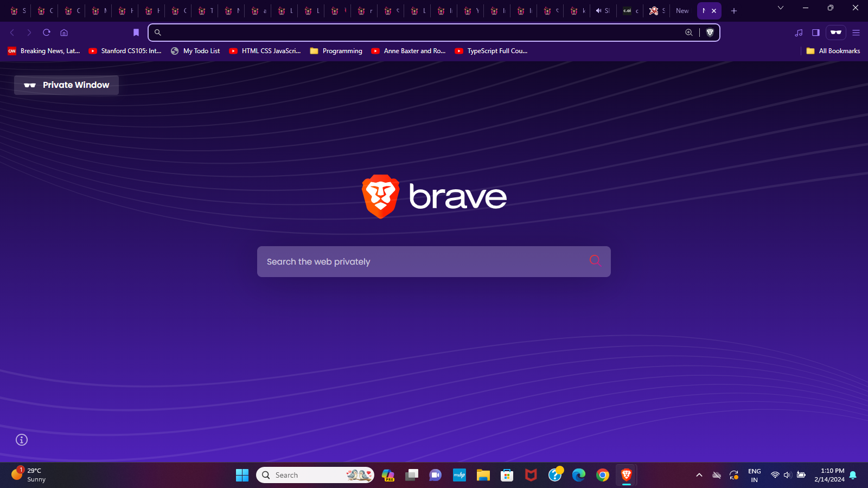Image resolution: width=868 pixels, height=488 pixels.
Task: Open the Windows Start menu
Action: pyautogui.click(x=242, y=475)
